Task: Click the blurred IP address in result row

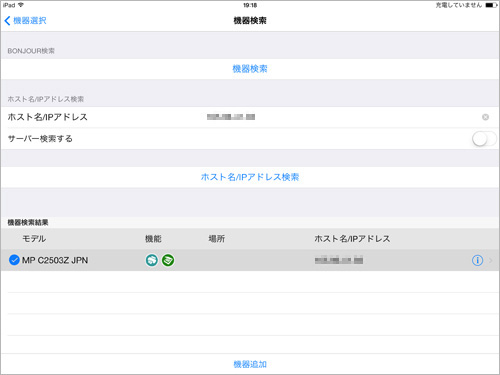Action: click(339, 260)
